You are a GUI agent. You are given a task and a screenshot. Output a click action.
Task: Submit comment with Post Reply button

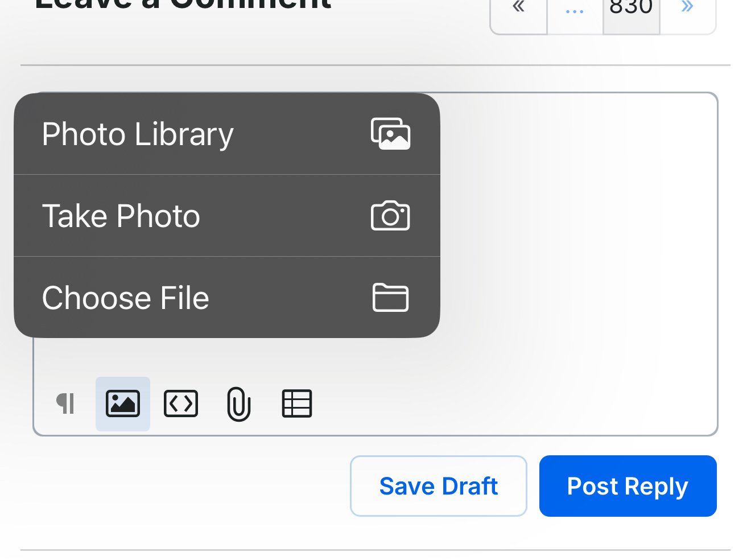[x=628, y=486]
